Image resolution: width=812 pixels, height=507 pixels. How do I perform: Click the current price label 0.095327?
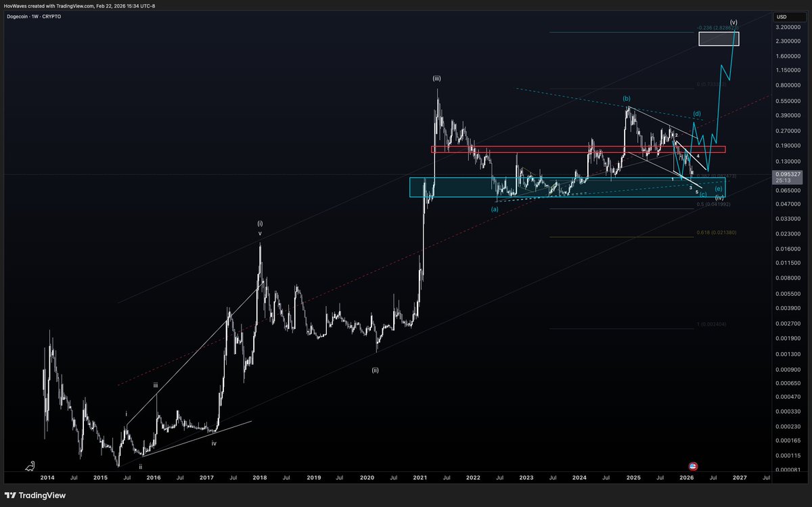pyautogui.click(x=788, y=174)
